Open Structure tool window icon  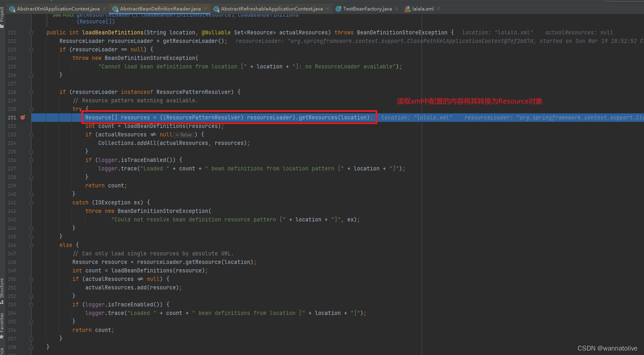2,302
